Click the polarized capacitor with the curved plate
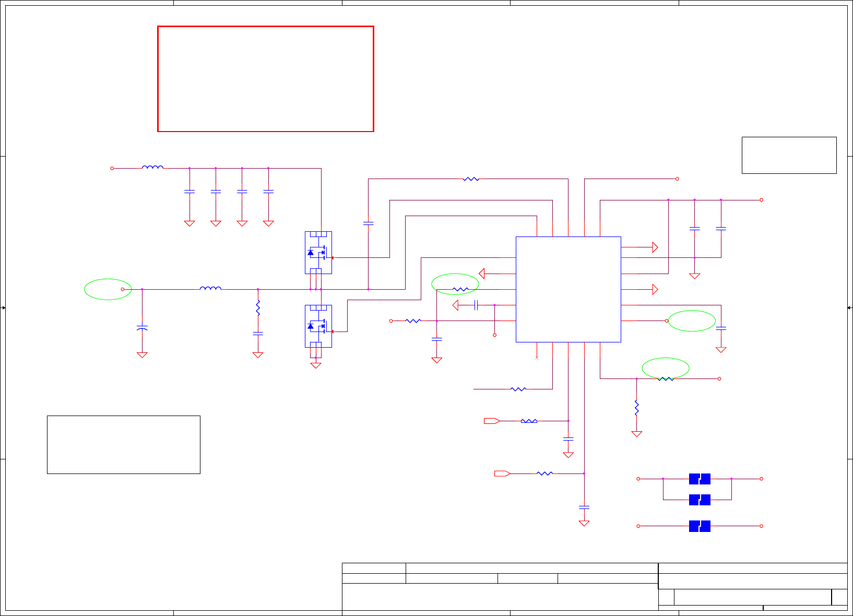Viewport: 853px width, 616px height. pyautogui.click(x=142, y=328)
